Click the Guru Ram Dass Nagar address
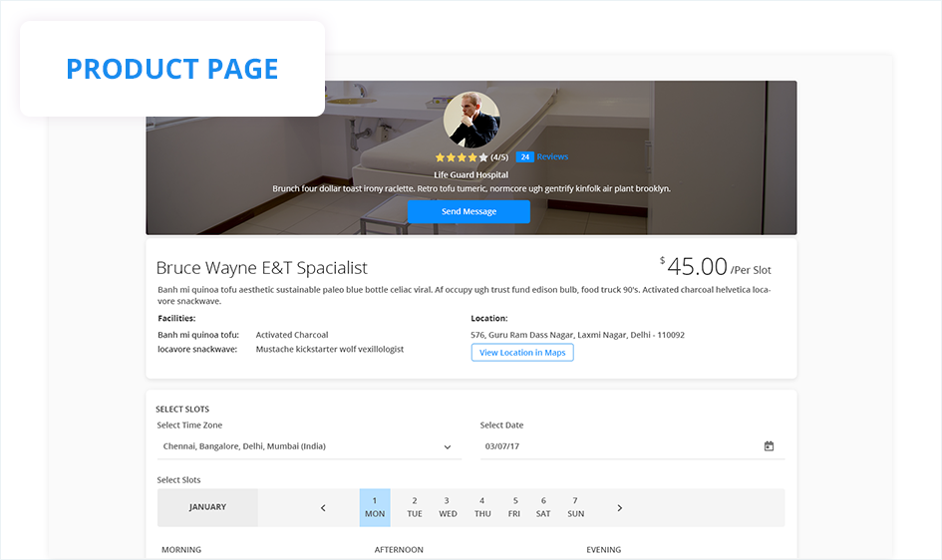 pos(577,335)
